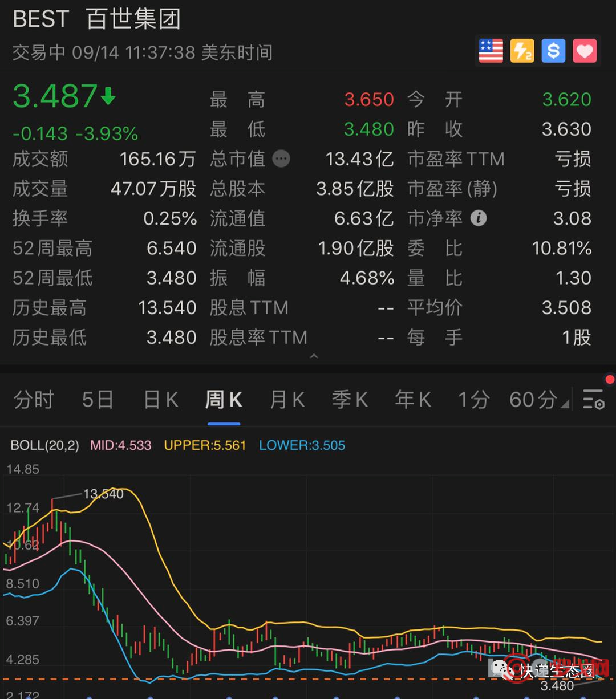
Task: Tap the 成交额 value 165.16万
Action: (x=157, y=159)
